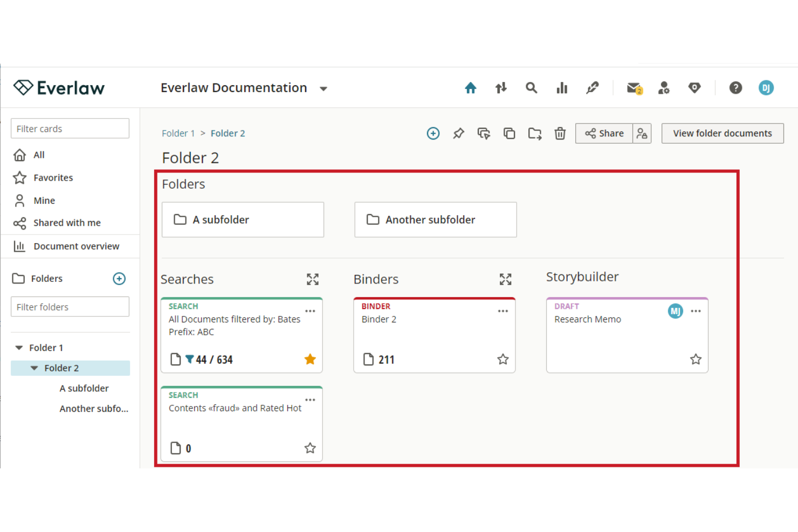
Task: Duplicate the folder with the copy icon
Action: click(x=509, y=133)
